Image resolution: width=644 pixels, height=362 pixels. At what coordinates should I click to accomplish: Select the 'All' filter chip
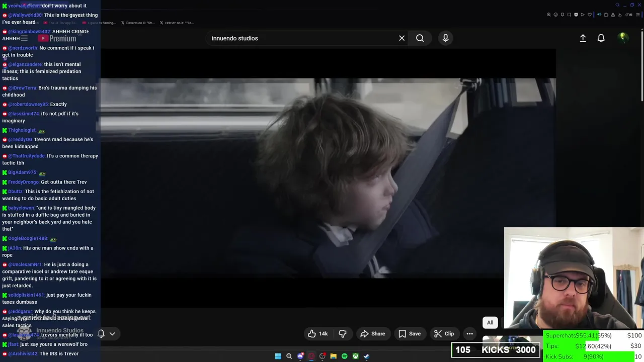click(x=490, y=323)
